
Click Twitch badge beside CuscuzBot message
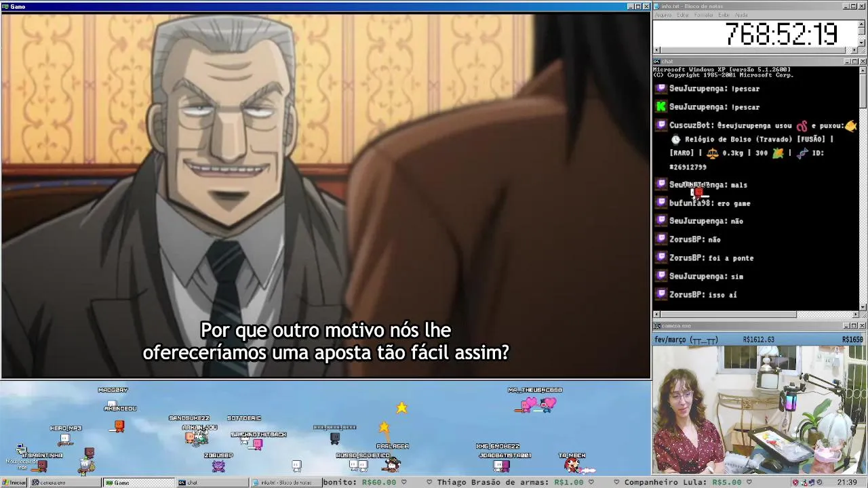(661, 125)
